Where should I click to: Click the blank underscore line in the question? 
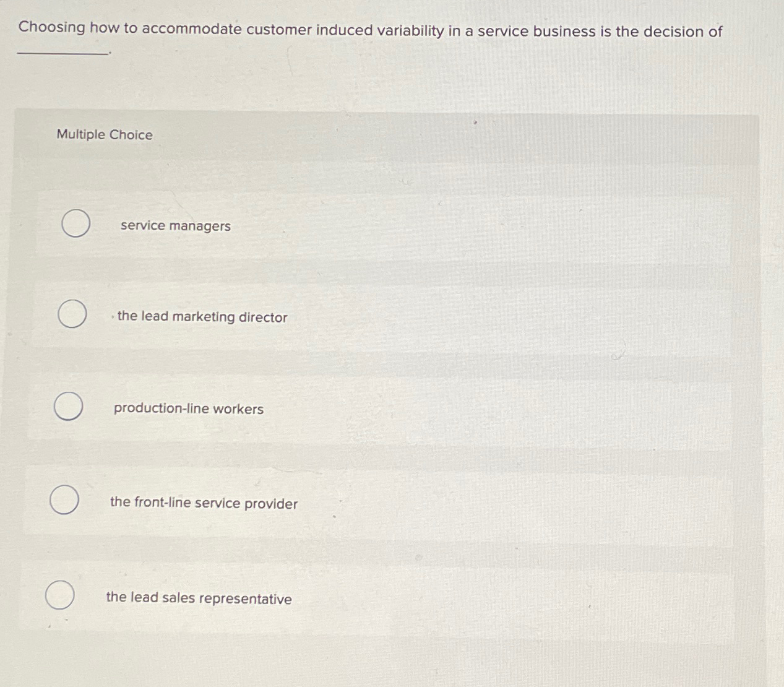[x=61, y=52]
